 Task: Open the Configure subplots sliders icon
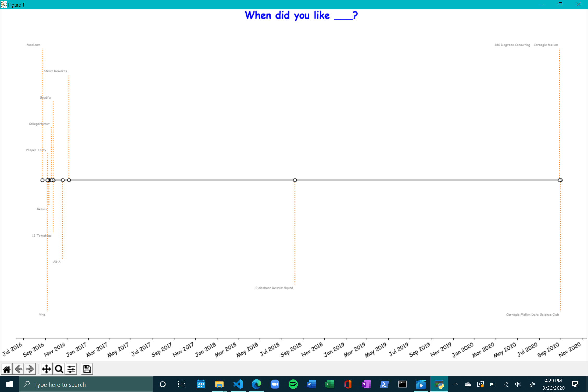[71, 369]
